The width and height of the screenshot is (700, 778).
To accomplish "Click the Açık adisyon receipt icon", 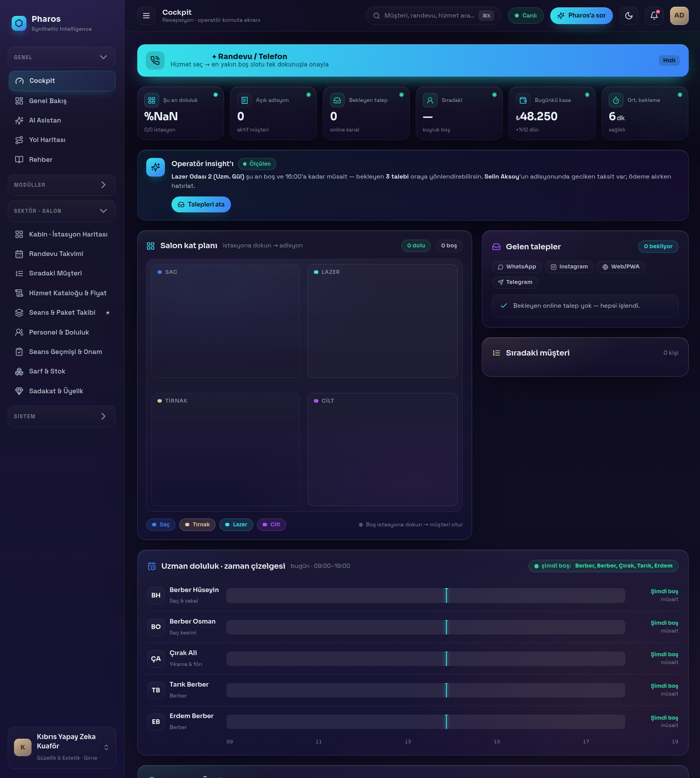I will click(x=245, y=100).
